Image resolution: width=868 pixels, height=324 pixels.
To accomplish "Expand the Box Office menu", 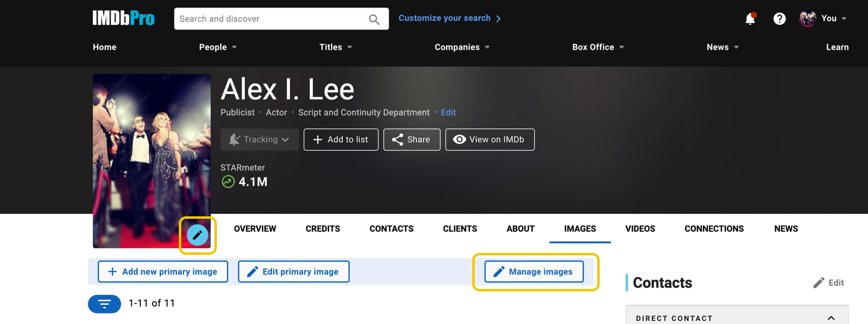I will (598, 47).
